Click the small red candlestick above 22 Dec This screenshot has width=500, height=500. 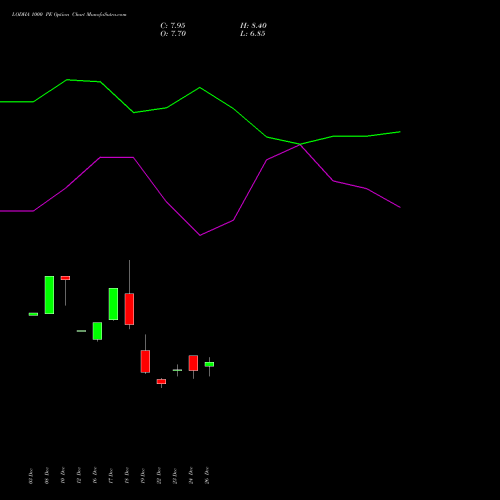point(161,382)
